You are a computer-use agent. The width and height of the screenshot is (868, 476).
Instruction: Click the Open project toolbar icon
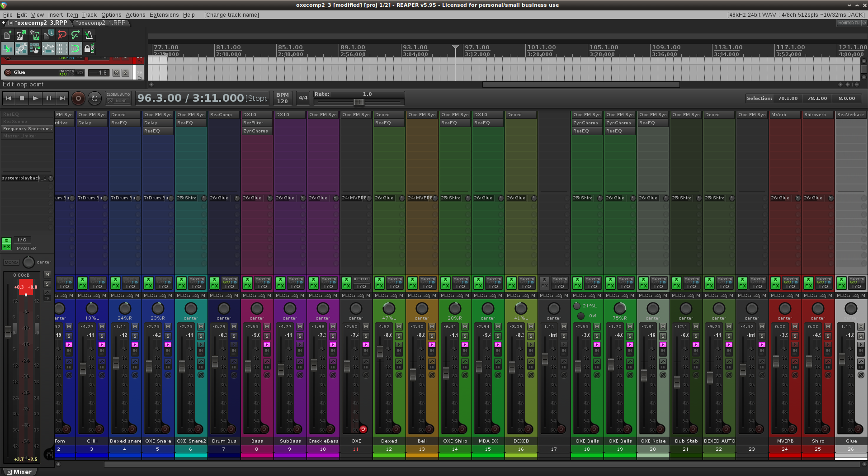click(21, 35)
